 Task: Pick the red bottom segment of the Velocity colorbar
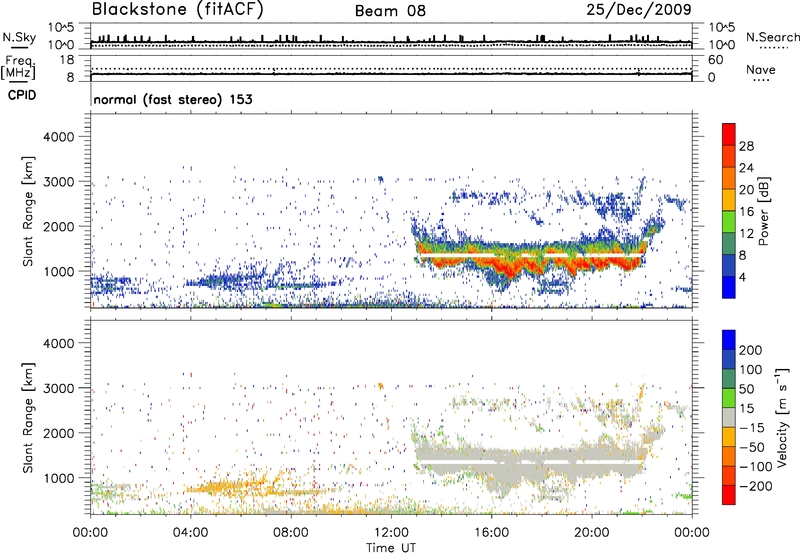point(729,495)
